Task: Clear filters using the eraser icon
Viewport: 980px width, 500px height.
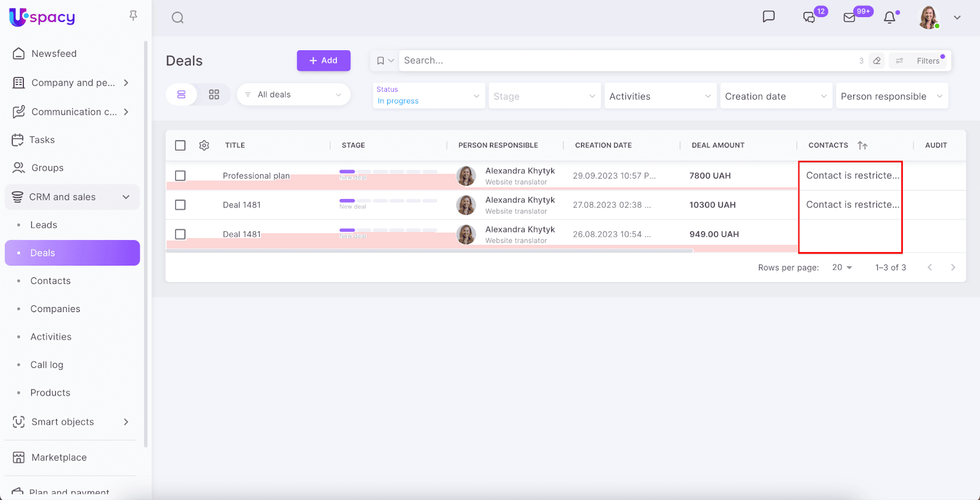Action: (x=877, y=61)
